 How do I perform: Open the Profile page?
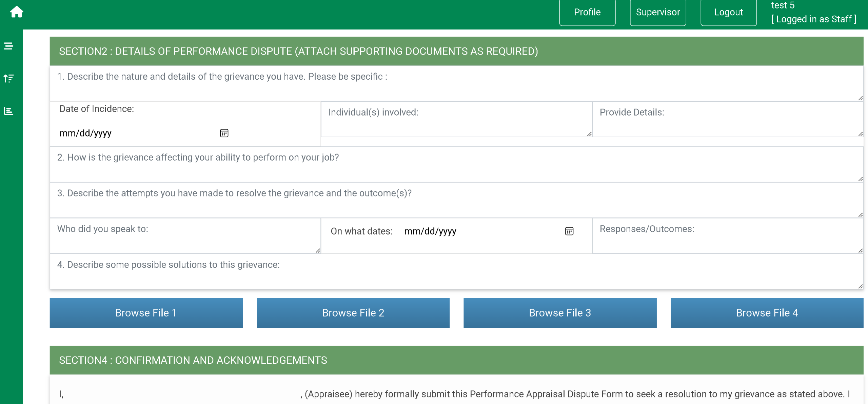point(587,12)
